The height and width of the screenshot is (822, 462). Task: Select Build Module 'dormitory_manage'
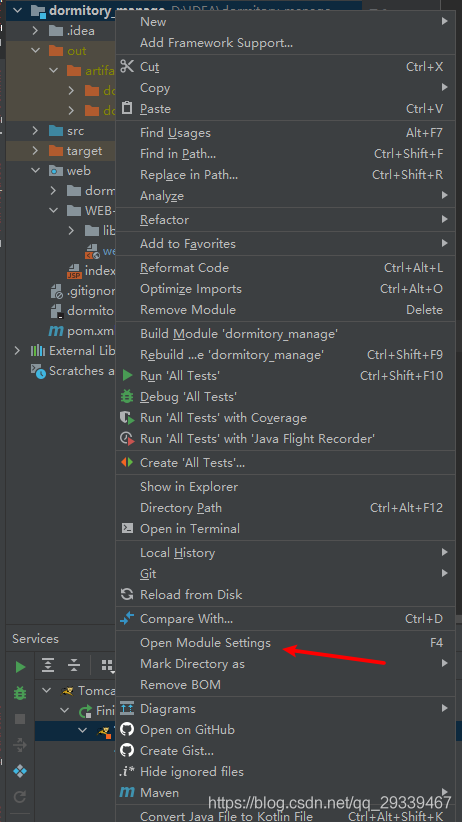(285, 333)
